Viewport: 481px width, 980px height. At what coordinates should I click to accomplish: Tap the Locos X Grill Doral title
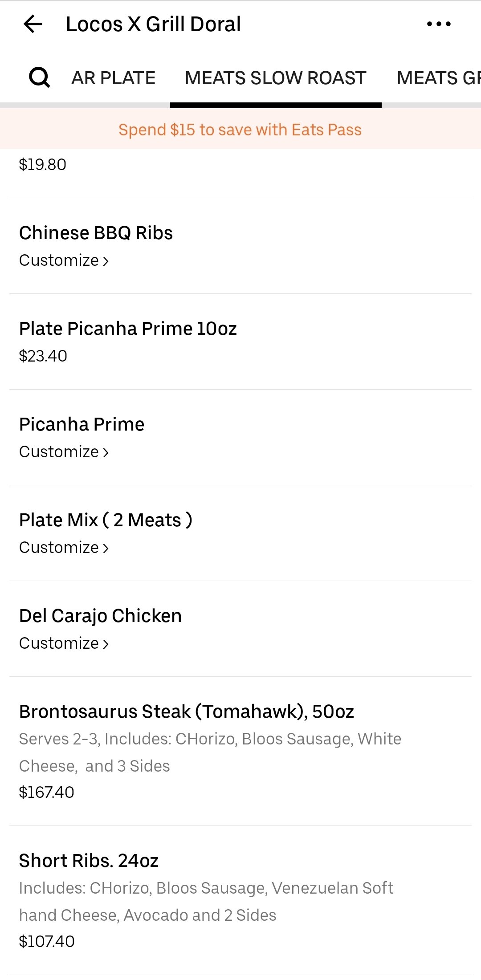tap(153, 24)
